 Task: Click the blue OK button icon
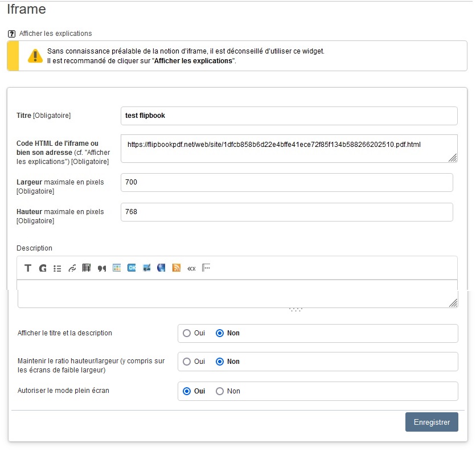tap(132, 268)
